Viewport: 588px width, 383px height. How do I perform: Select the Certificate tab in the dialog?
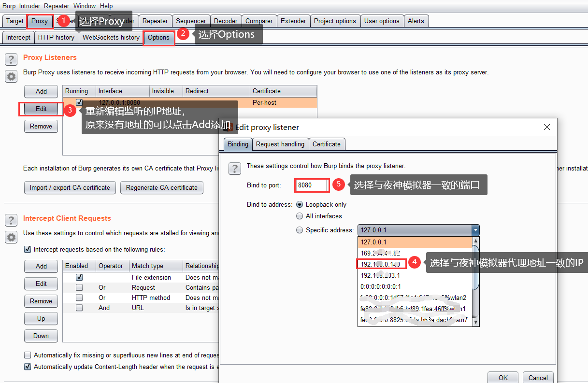[327, 144]
